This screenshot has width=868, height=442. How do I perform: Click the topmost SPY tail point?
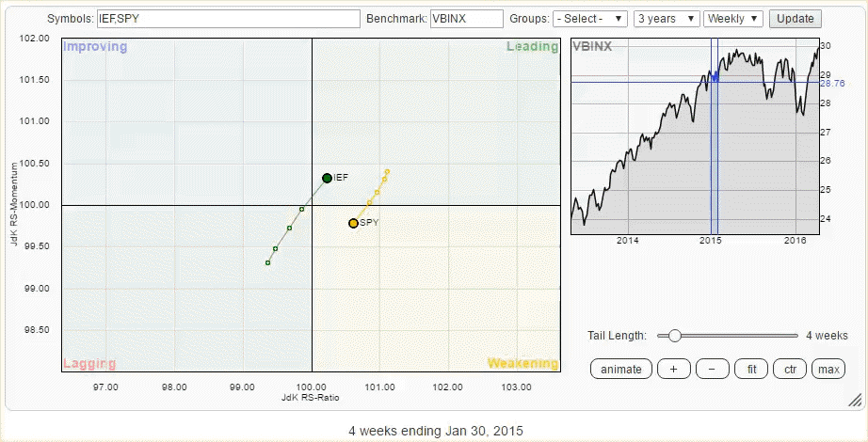388,171
